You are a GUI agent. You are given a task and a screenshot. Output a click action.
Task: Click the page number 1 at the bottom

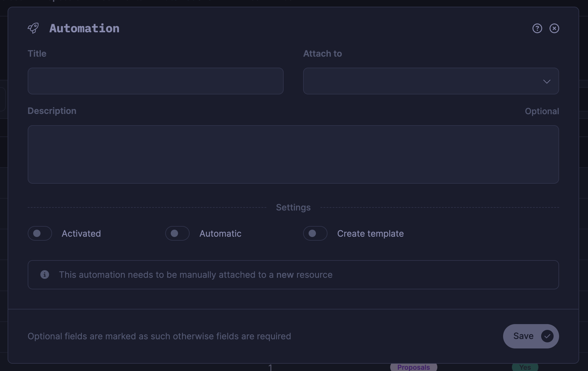click(x=270, y=367)
